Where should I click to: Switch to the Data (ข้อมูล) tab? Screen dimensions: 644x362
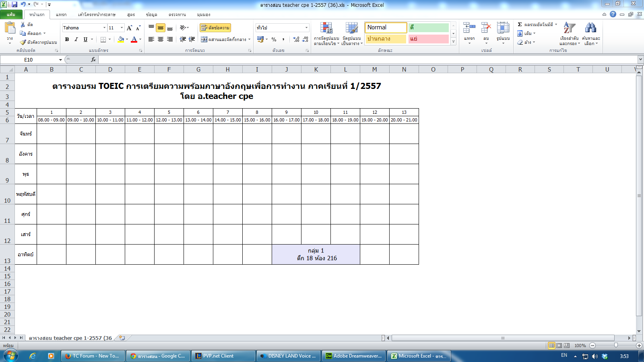pos(152,14)
